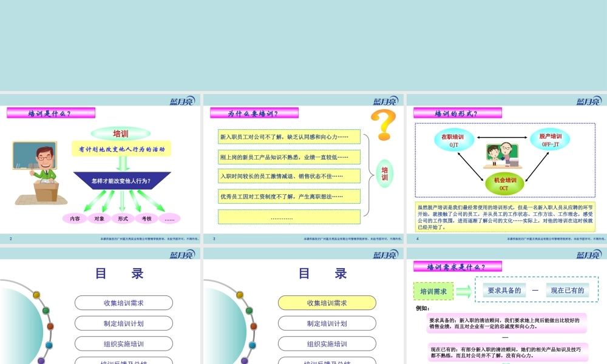Click 制定培训计划 below the highlighted 收集培训需求
Screen dimensions: 607x364
click(327, 323)
